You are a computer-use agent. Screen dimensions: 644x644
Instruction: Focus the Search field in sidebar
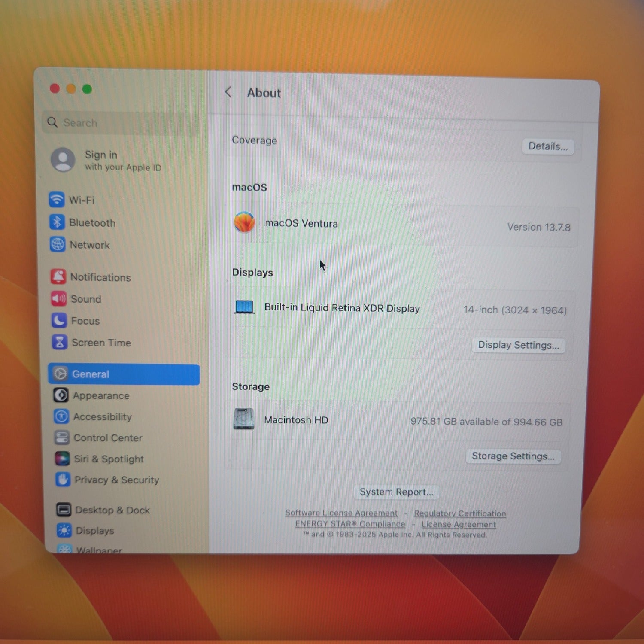121,123
